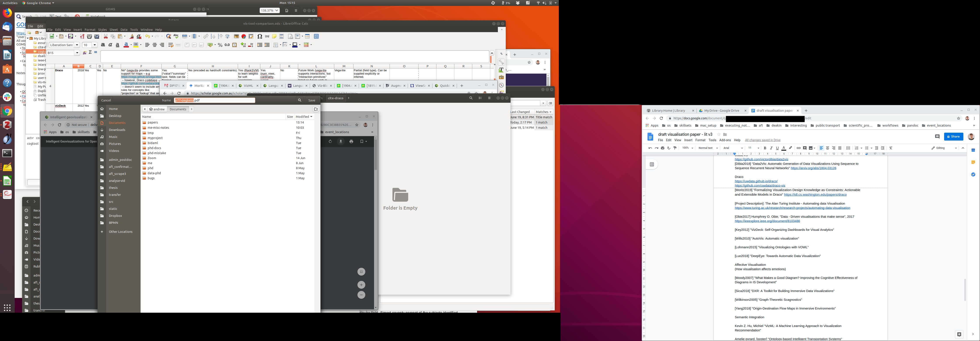Open the Sheet menu in LibreOffice Calc
The image size is (980, 341).
pyautogui.click(x=113, y=30)
